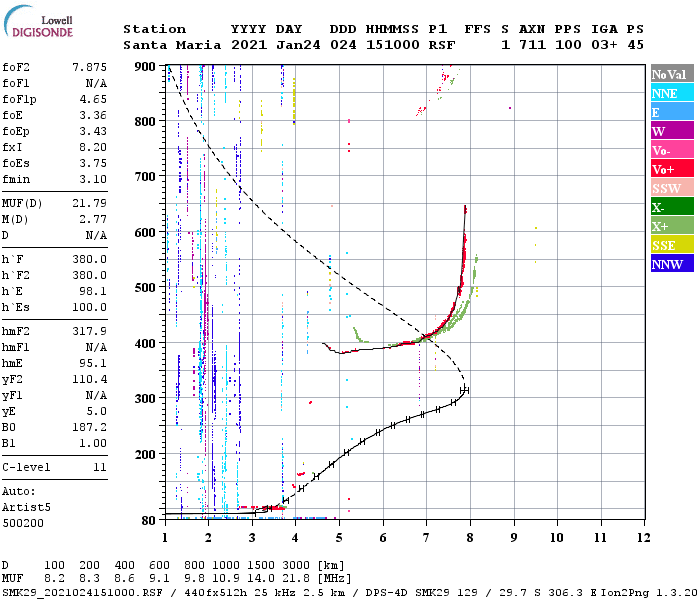700x600 pixels.
Task: Select the NNW dark blue legend swatch
Action: tap(672, 263)
